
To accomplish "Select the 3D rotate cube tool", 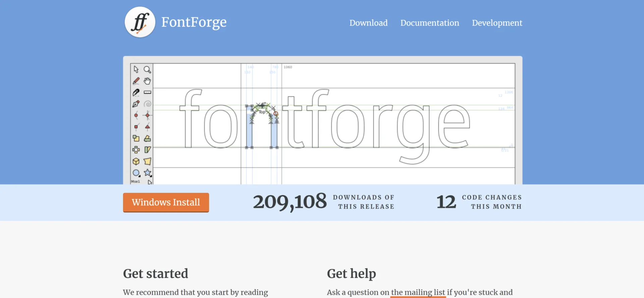I will tap(136, 161).
